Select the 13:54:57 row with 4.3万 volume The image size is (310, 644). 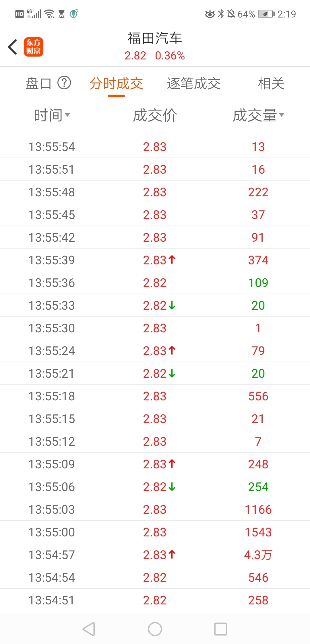(155, 554)
